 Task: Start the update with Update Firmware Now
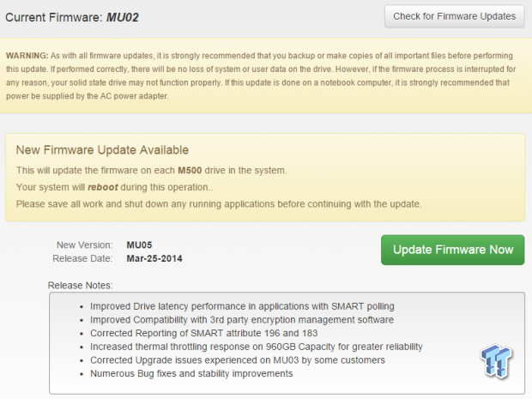click(452, 250)
